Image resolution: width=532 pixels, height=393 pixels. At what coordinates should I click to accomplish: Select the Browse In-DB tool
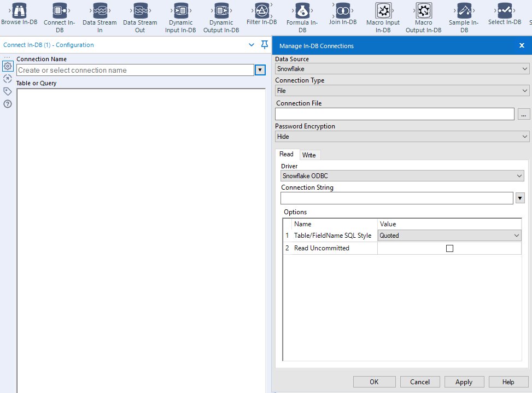pos(19,14)
